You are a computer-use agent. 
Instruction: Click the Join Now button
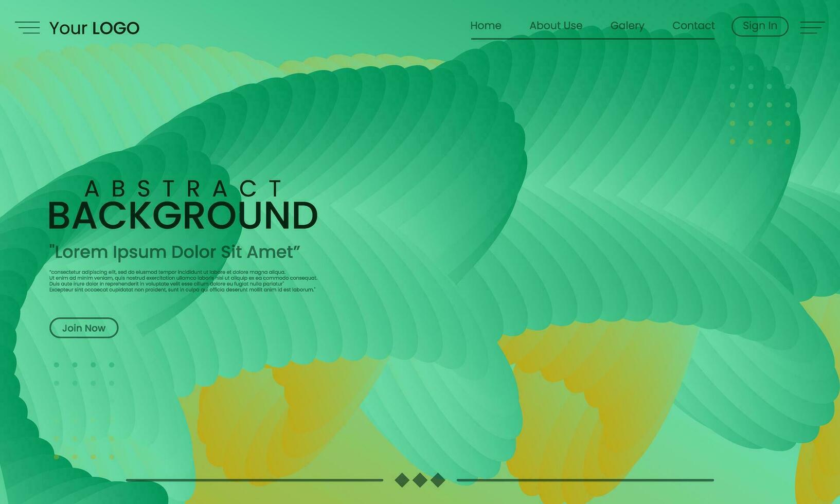pyautogui.click(x=84, y=328)
